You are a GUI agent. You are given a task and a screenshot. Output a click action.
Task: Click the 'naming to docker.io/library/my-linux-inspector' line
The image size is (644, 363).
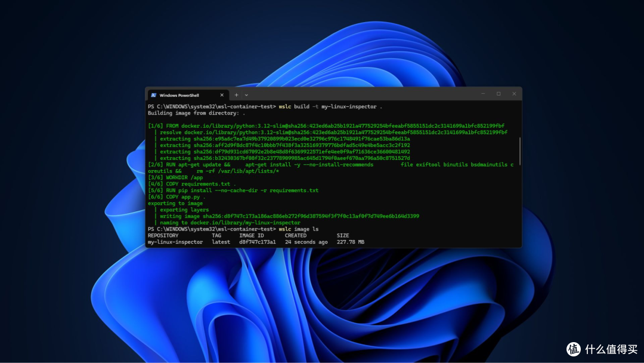tap(230, 223)
